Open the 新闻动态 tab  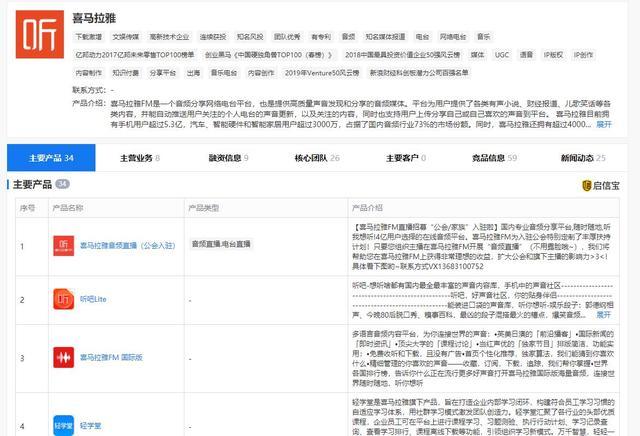583,158
